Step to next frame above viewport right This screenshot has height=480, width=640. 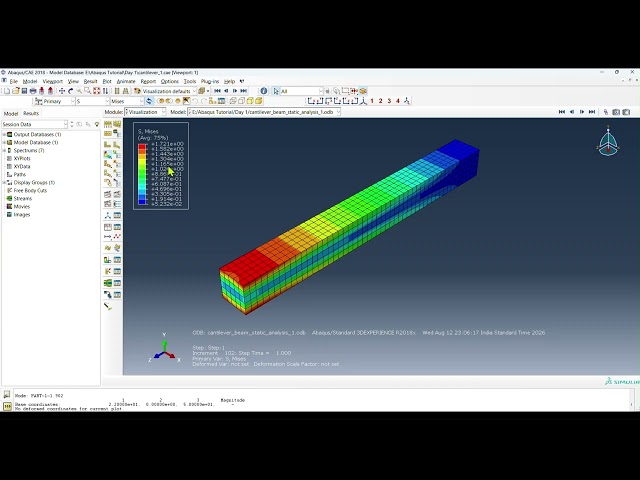tap(582, 112)
